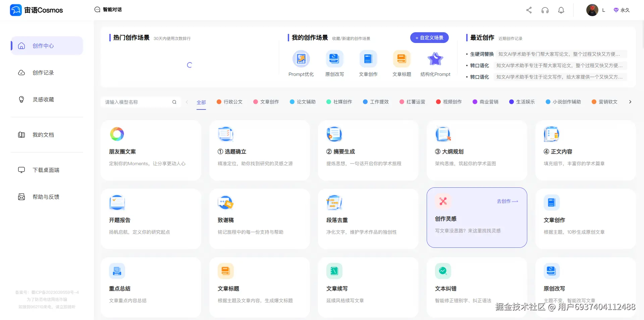This screenshot has height=320, width=644.
Task: Select 创作中心 in the sidebar
Action: (x=47, y=46)
